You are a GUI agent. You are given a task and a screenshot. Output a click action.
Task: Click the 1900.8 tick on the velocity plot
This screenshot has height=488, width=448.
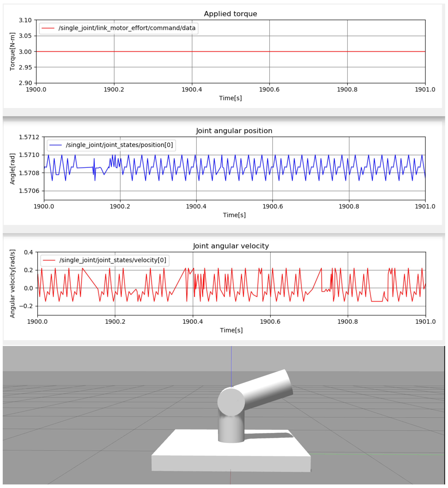[348, 322]
